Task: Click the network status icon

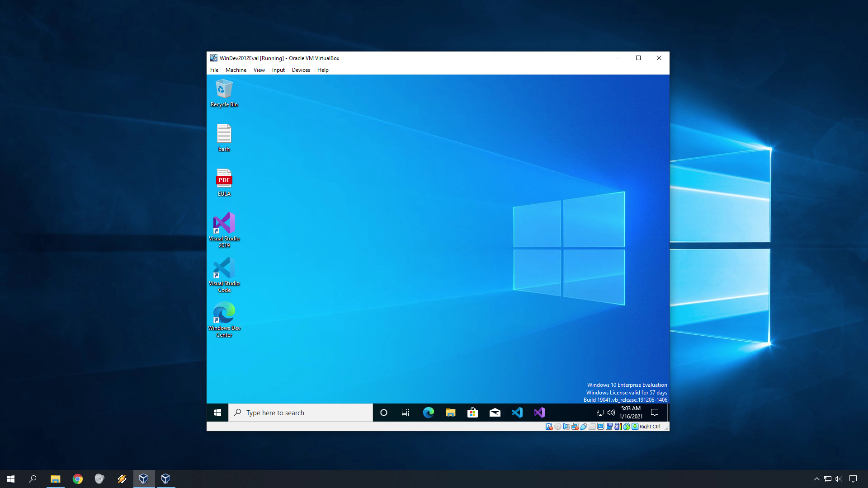Action: pyautogui.click(x=599, y=413)
